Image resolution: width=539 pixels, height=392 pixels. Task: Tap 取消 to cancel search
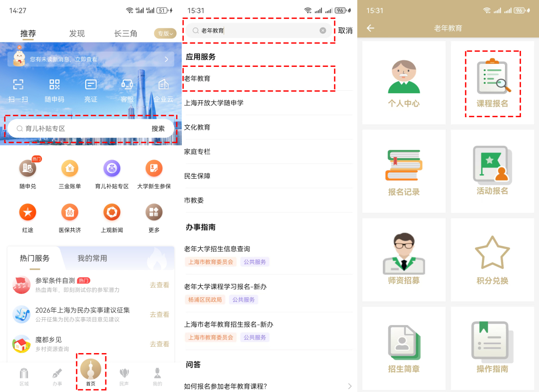(345, 30)
